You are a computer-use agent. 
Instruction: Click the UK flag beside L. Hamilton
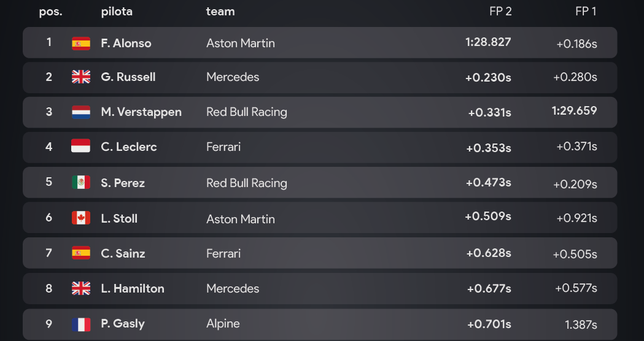pyautogui.click(x=81, y=288)
